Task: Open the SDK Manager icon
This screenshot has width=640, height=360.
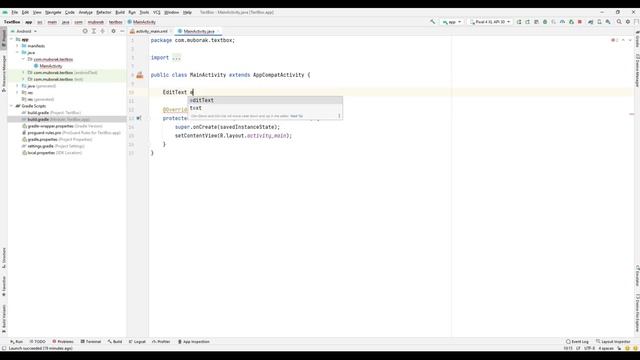Action: [608, 22]
